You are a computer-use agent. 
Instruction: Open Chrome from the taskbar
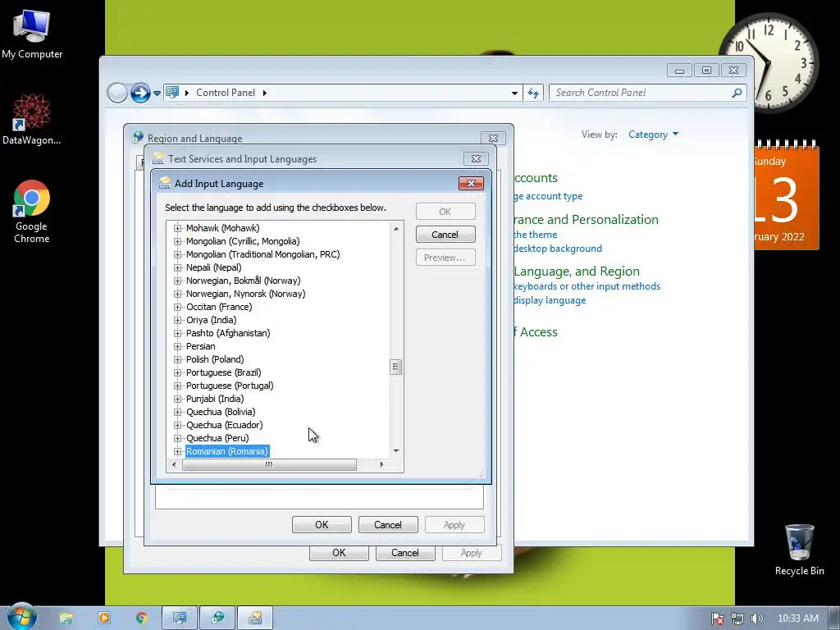(141, 619)
